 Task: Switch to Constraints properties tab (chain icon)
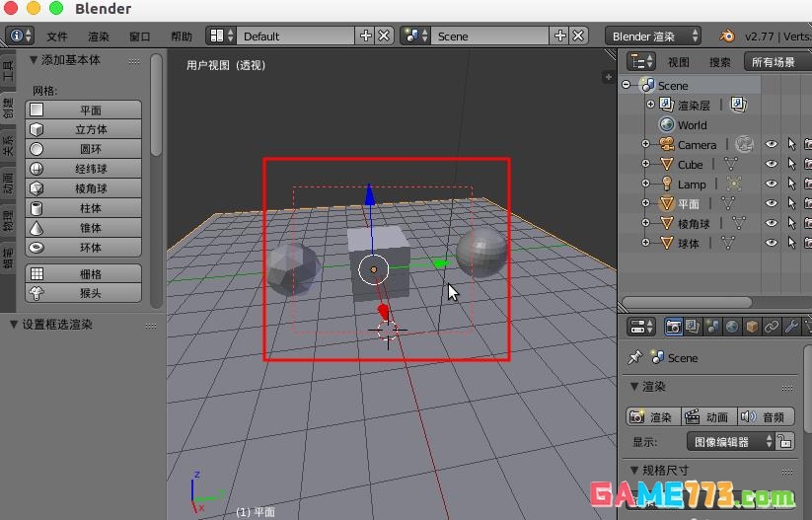click(x=772, y=327)
